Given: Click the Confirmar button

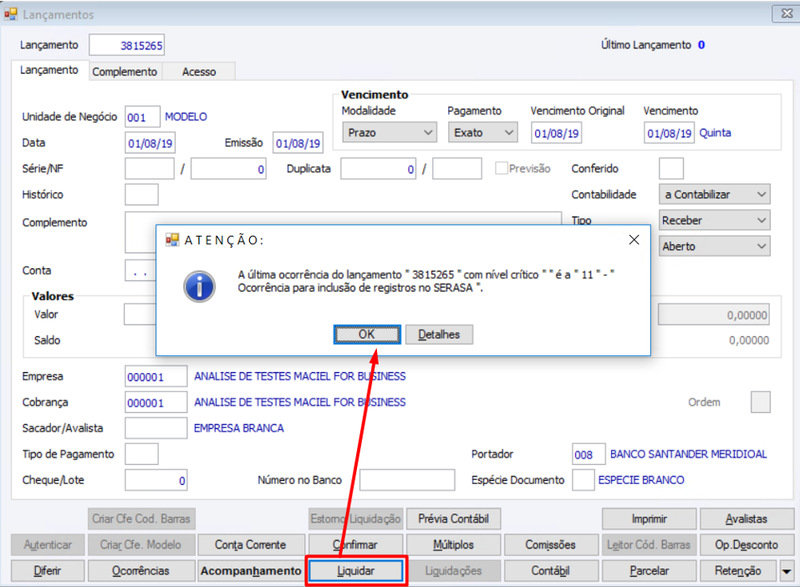Looking at the screenshot, I should click(x=356, y=545).
